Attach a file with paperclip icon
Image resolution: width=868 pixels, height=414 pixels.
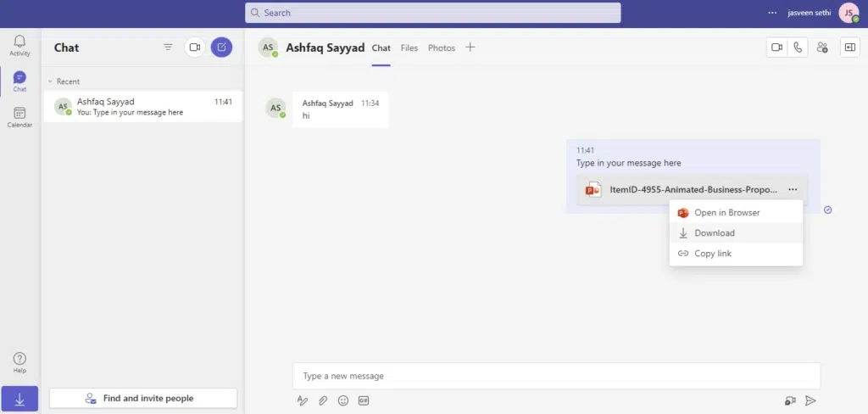323,400
